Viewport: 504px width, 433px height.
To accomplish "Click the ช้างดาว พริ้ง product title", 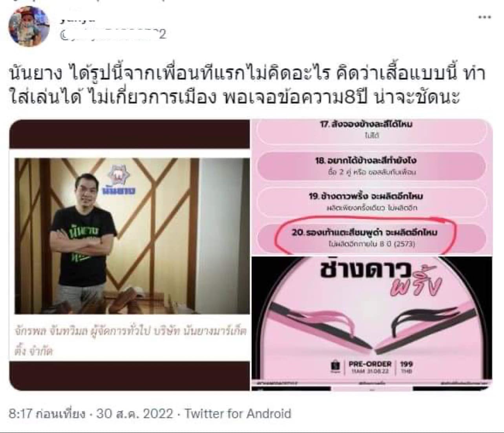I will 380,278.
